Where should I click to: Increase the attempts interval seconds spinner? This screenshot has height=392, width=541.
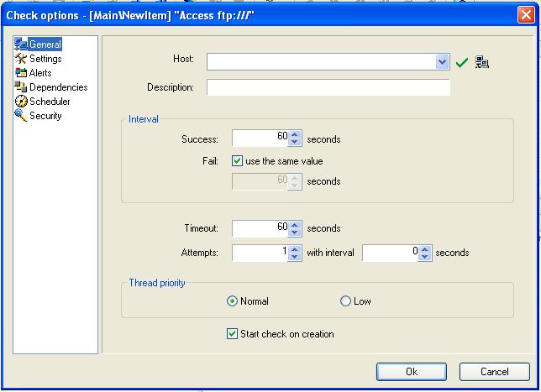(425, 248)
